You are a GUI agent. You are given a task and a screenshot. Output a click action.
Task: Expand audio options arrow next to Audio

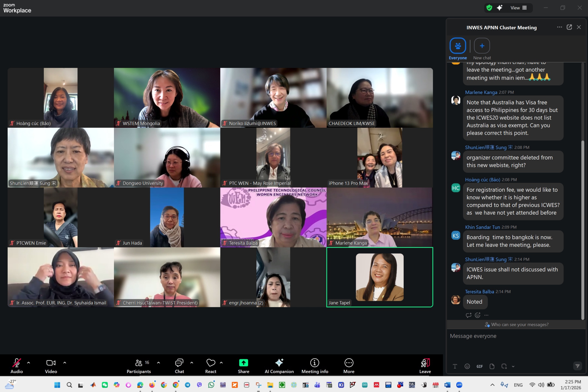tap(28, 363)
